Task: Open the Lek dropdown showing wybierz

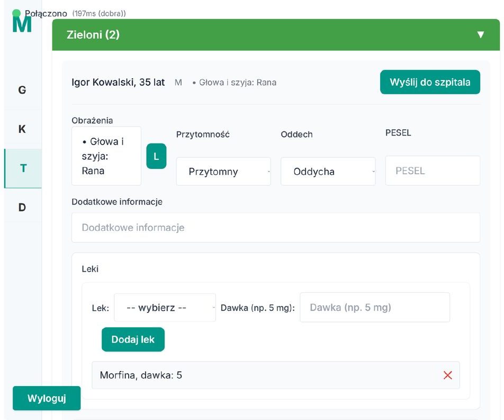Action: pyautogui.click(x=165, y=307)
